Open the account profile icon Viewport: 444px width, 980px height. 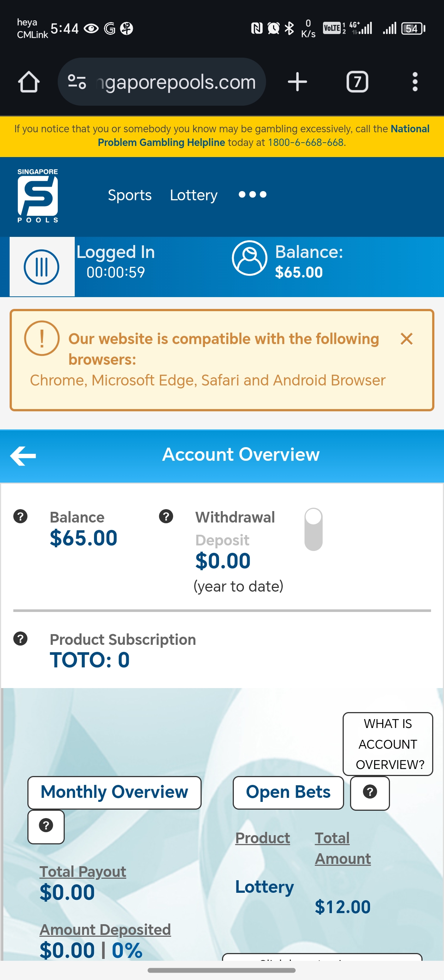coord(249,258)
